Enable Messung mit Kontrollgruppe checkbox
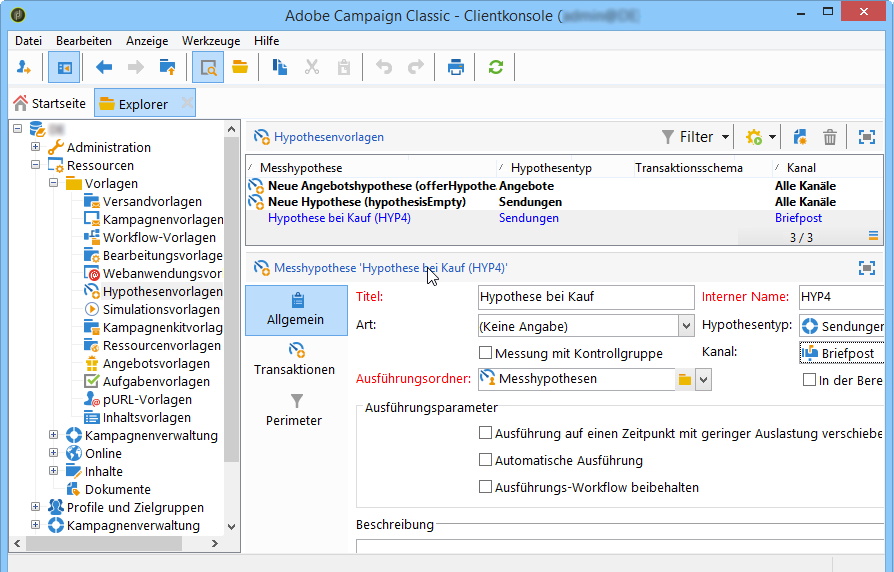Image resolution: width=894 pixels, height=572 pixels. [485, 353]
